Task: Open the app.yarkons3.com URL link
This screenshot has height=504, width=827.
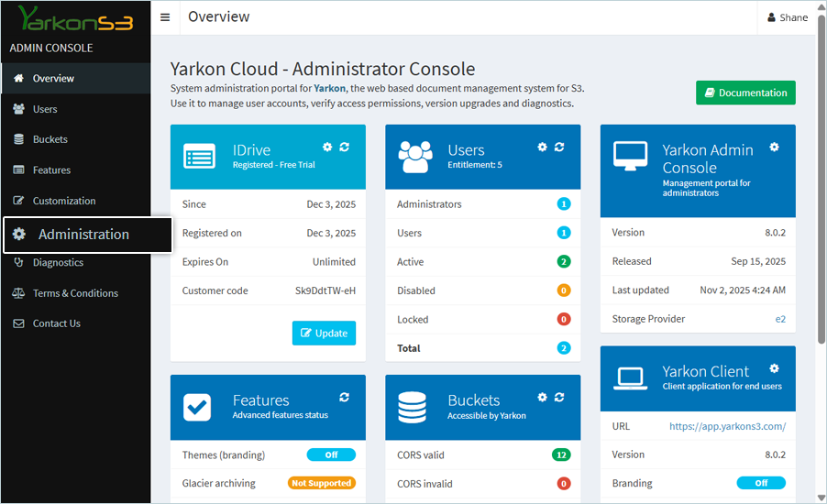Action: (727, 426)
